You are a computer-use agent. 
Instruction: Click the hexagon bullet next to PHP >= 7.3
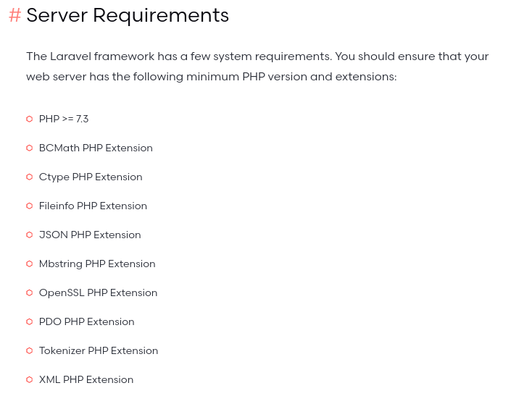pos(30,119)
